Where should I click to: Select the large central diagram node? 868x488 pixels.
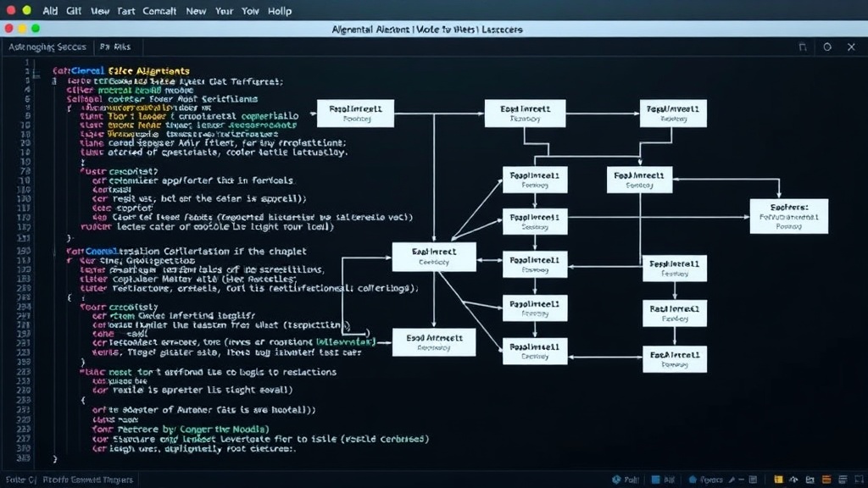click(x=434, y=257)
